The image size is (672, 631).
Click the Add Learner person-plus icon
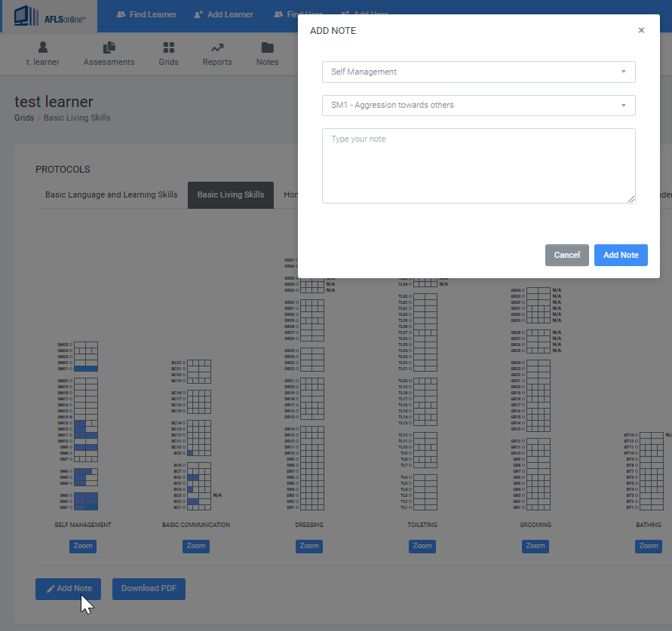click(x=198, y=14)
